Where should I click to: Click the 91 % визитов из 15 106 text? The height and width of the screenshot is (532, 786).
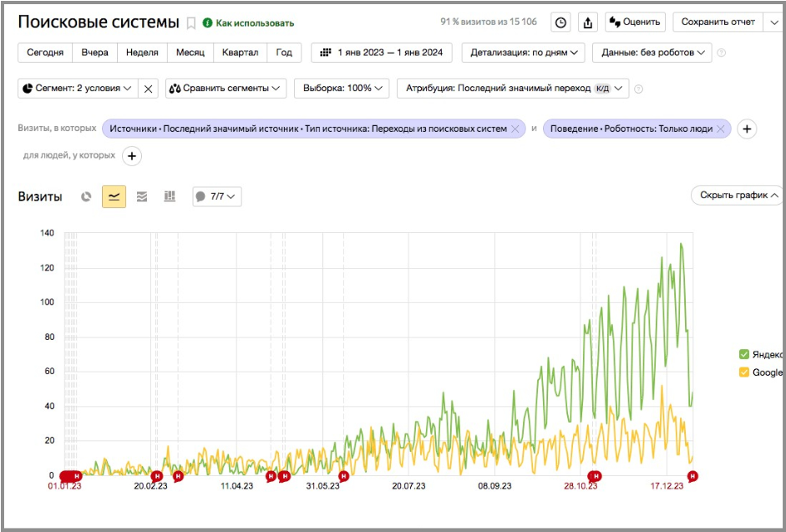(x=489, y=22)
